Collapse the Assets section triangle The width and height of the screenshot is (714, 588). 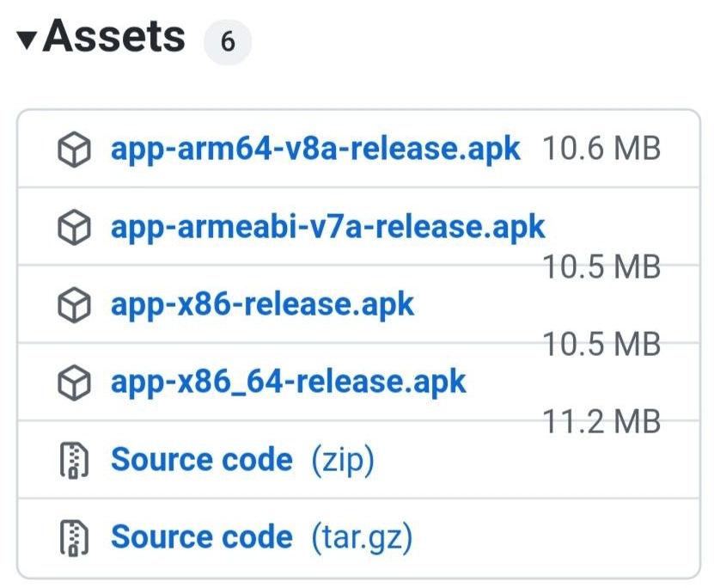(x=27, y=40)
